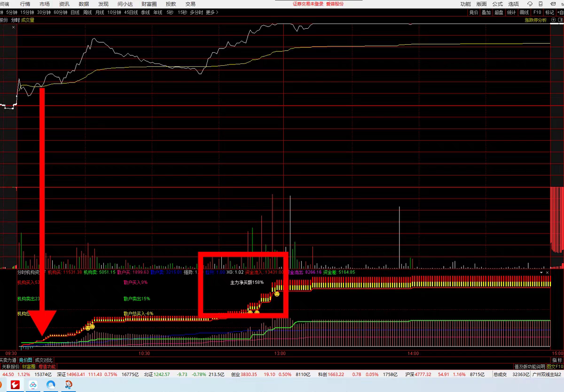This screenshot has height=392, width=564.
Task: Click the 指标 button at bottom right
Action: click(556, 360)
